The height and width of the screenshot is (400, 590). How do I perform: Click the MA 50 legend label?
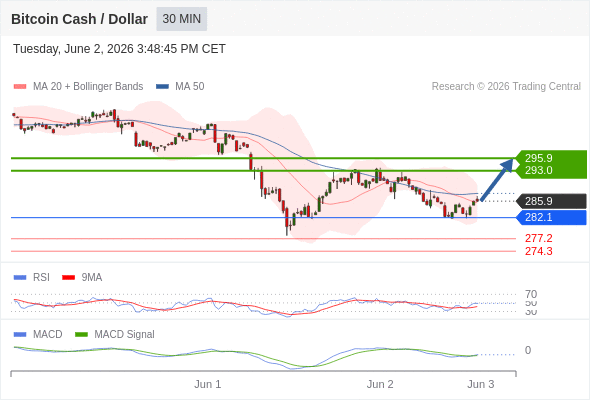tap(190, 87)
